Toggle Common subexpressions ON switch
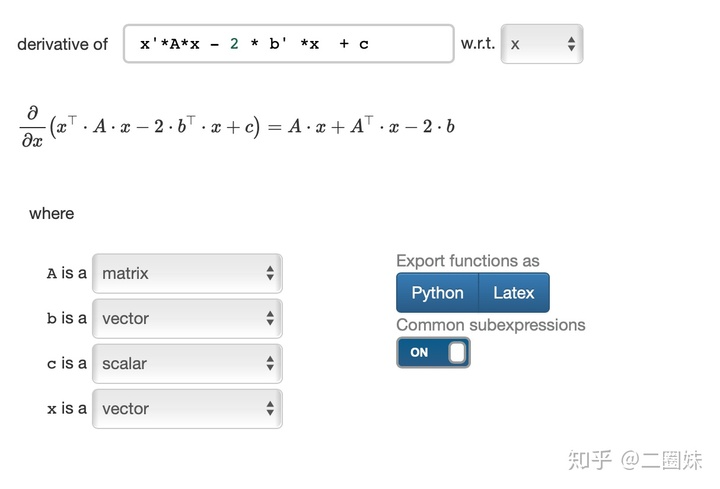The height and width of the screenshot is (489, 720). pyautogui.click(x=433, y=352)
